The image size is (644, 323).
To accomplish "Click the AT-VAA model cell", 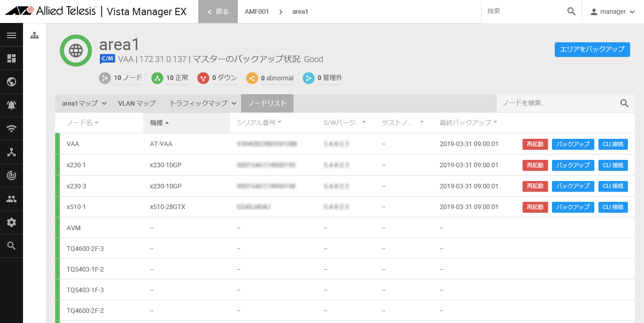I will (161, 144).
